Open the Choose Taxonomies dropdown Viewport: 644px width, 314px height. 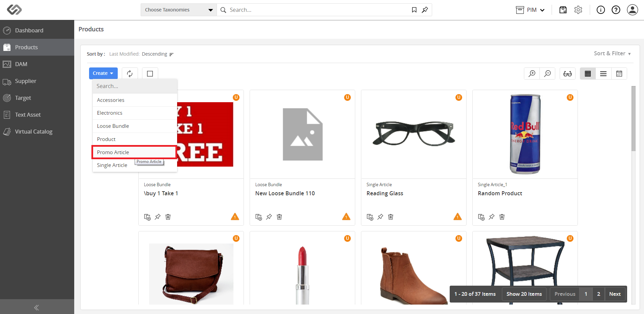[179, 10]
